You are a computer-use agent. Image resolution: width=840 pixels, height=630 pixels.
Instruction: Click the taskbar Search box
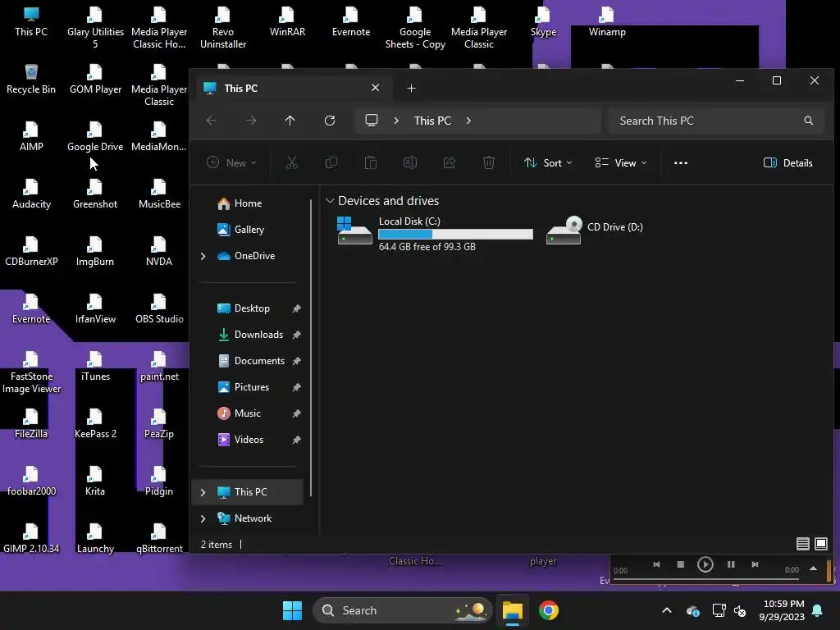pyautogui.click(x=402, y=610)
